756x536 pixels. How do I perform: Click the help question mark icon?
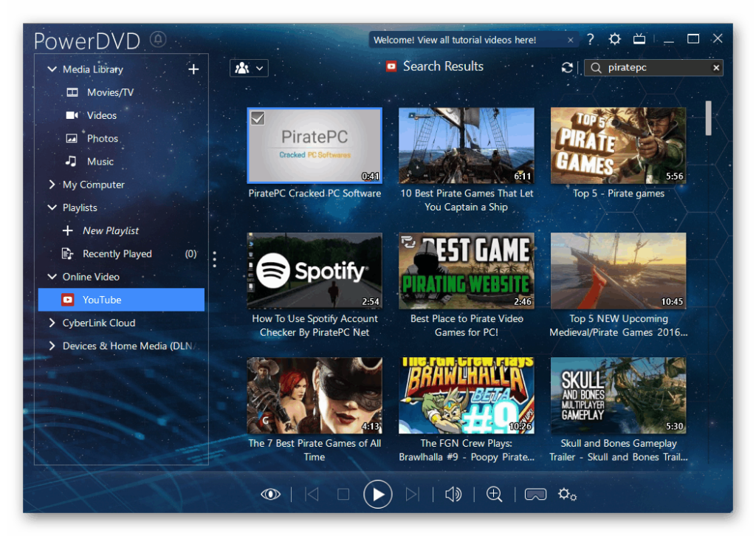[x=591, y=39]
